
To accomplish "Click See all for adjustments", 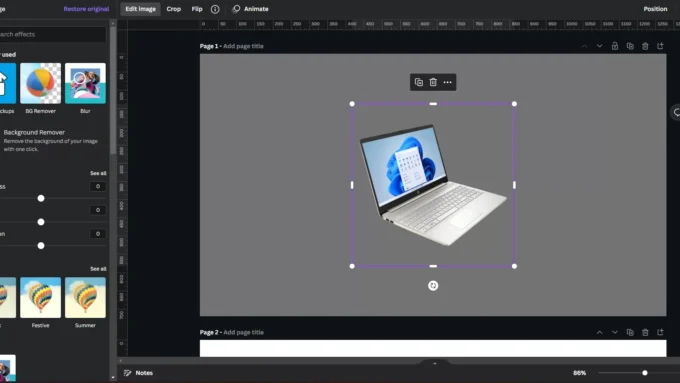I will (x=98, y=173).
